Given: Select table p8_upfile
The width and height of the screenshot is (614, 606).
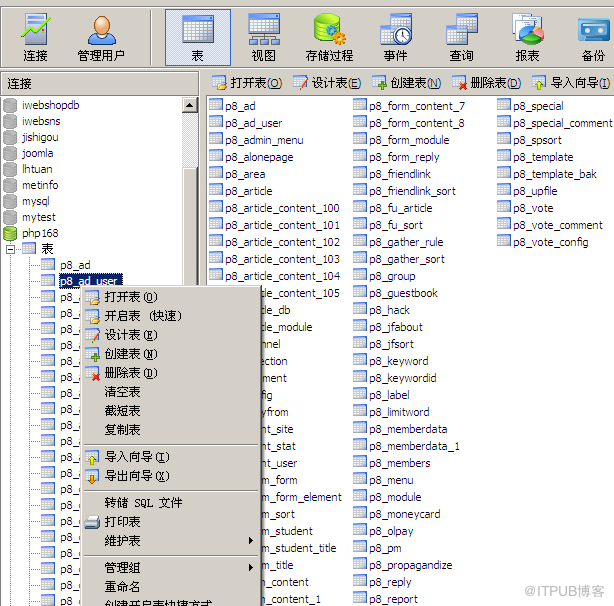Looking at the screenshot, I should tap(535, 191).
